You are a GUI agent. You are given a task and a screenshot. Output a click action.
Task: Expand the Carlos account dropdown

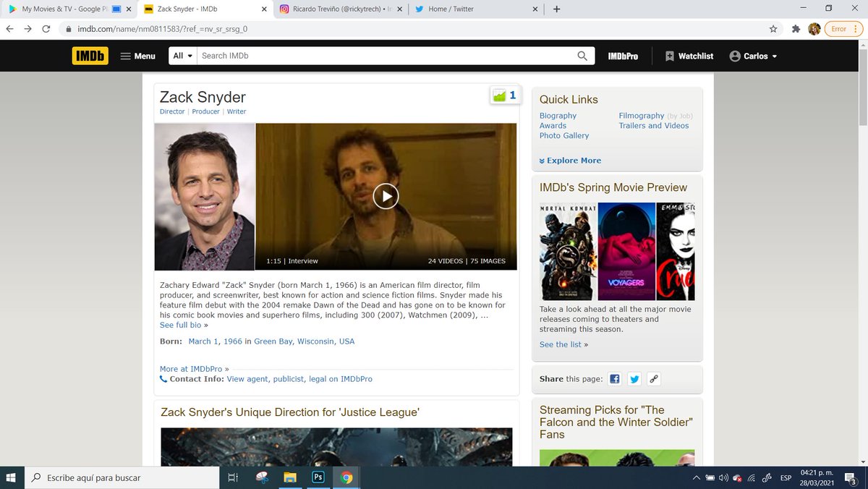point(753,56)
